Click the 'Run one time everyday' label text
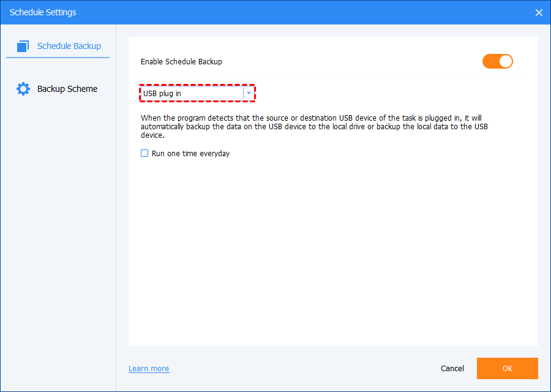This screenshot has height=392, width=551. click(x=190, y=154)
